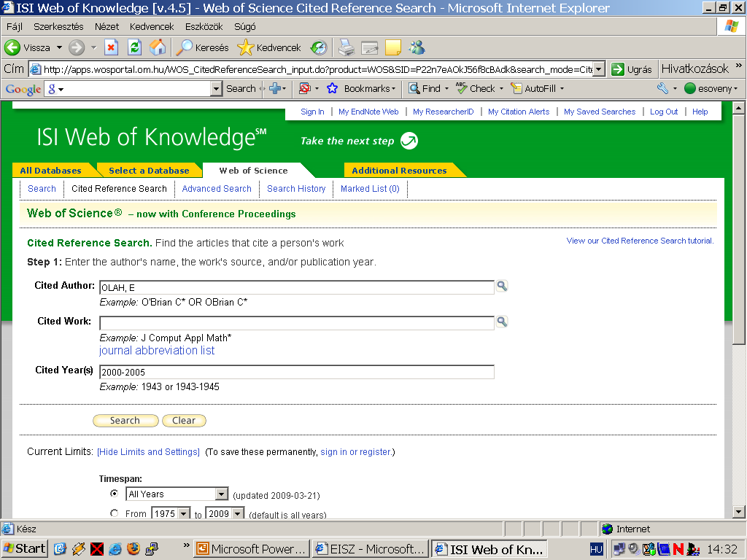This screenshot has width=747, height=560.
Task: Click the scrollbar down arrow
Action: [738, 513]
